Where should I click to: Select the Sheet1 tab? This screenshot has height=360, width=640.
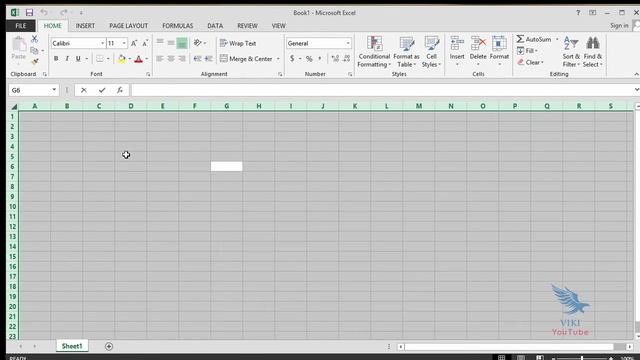point(72,346)
